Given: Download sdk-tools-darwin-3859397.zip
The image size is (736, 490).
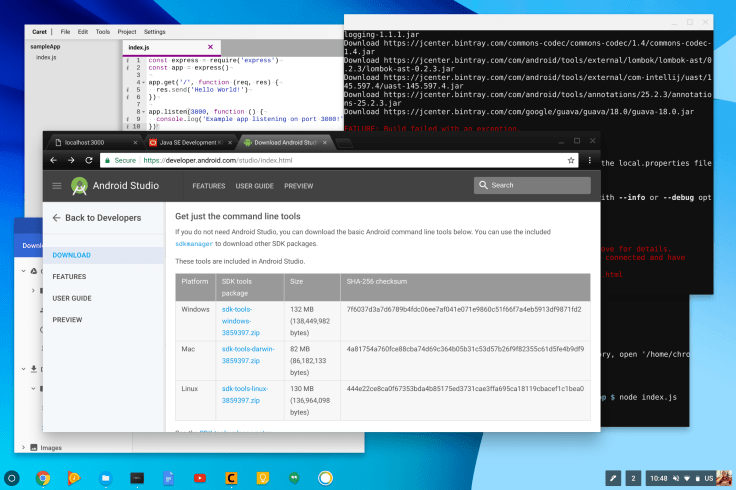Looking at the screenshot, I should click(x=248, y=355).
